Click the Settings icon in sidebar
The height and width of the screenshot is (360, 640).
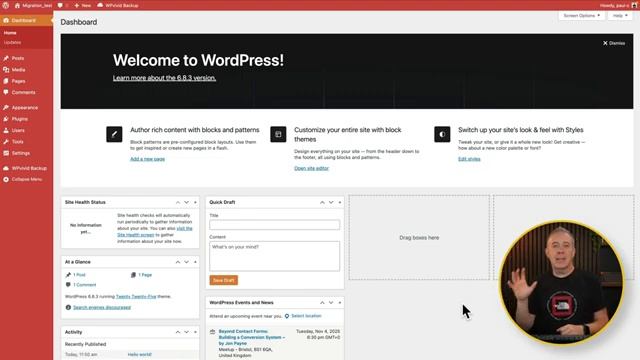6,153
